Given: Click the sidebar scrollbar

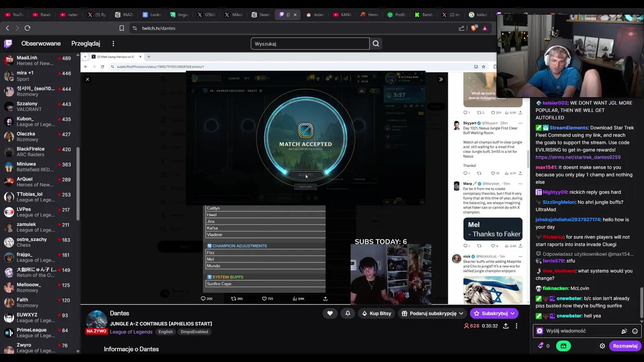Looking at the screenshot, I should tap(78, 184).
